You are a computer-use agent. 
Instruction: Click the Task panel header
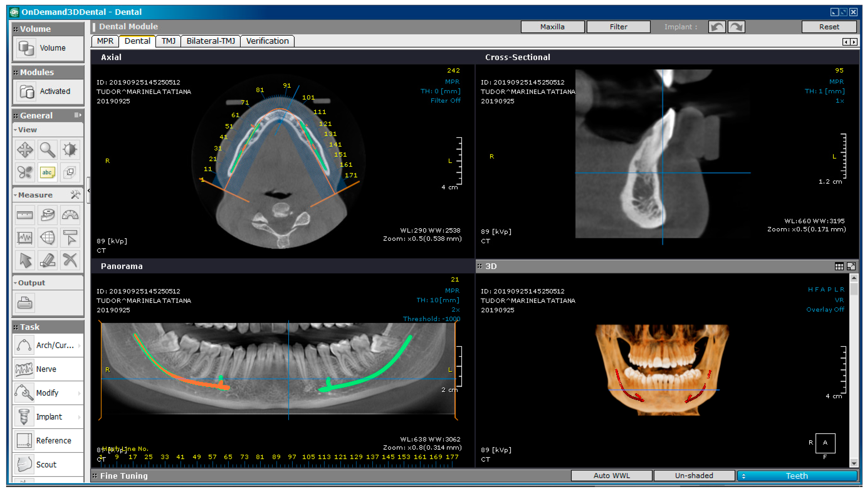48,327
